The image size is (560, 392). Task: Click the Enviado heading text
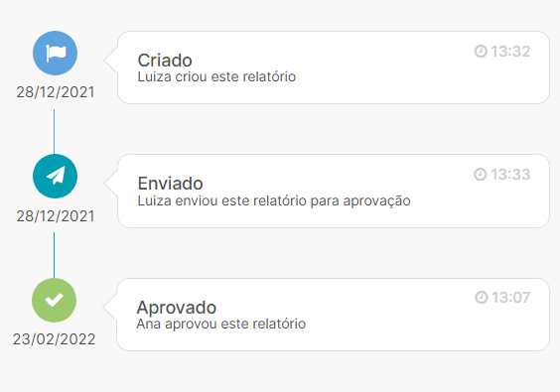pos(171,184)
